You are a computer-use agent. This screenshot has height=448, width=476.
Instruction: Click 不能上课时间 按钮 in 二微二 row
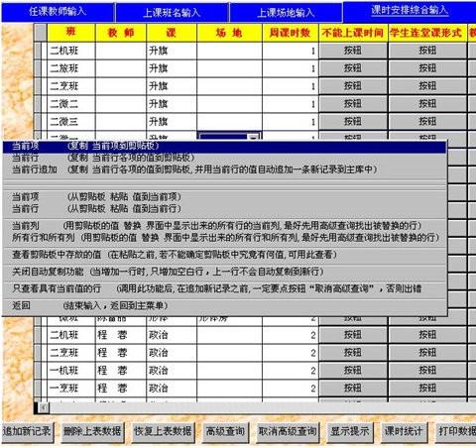tap(353, 104)
